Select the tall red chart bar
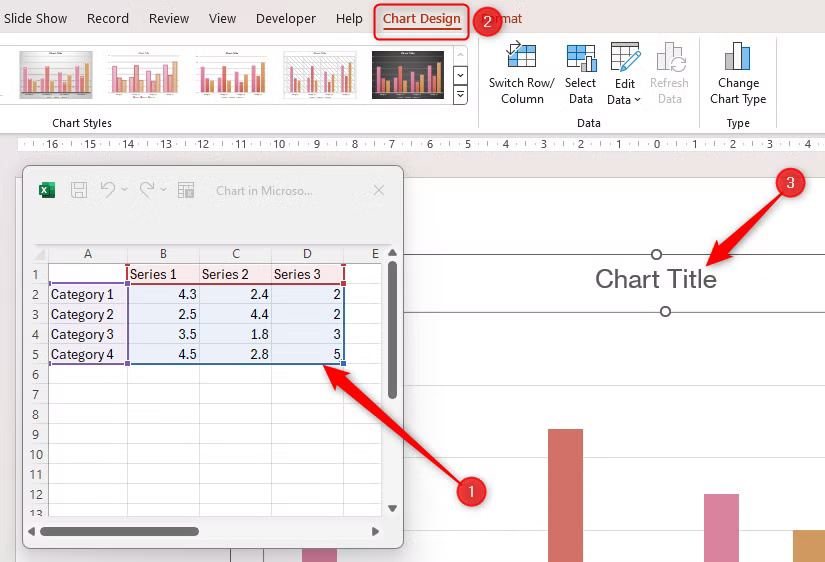Viewport: 825px width, 562px height. tap(565, 495)
